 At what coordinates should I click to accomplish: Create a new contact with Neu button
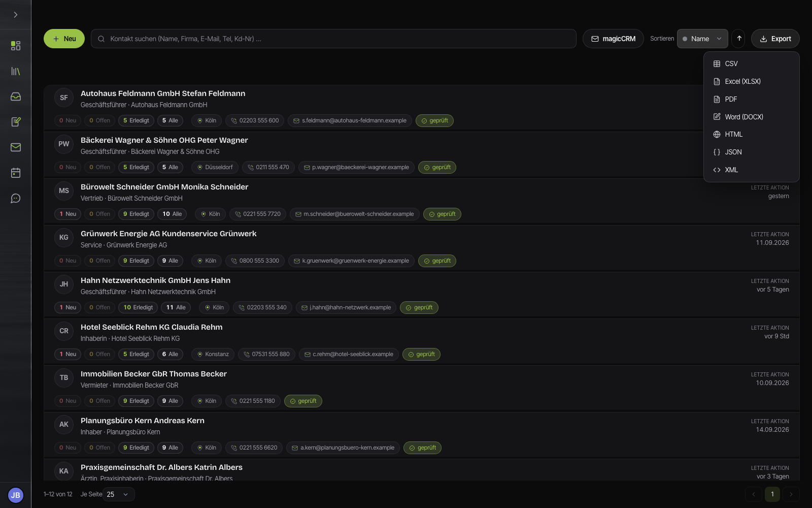64,39
